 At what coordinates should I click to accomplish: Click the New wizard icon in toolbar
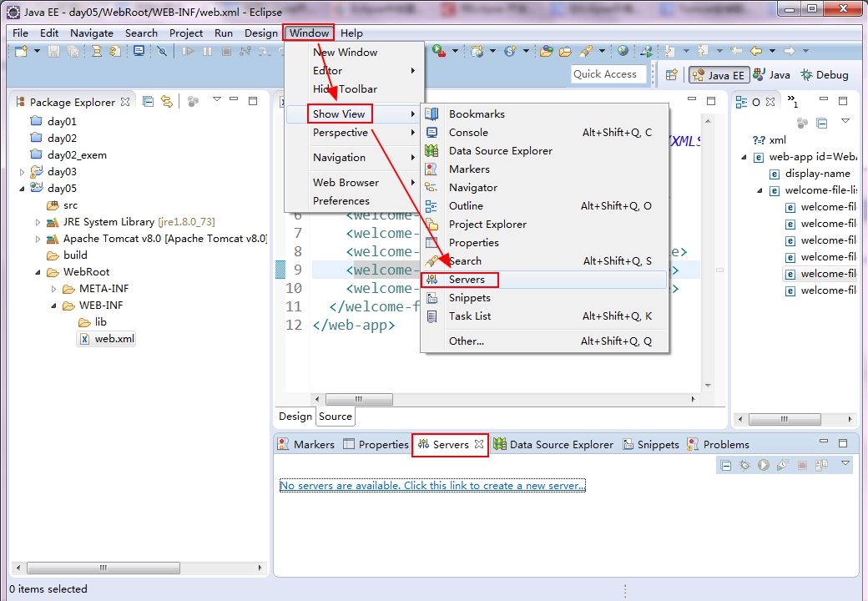point(21,52)
